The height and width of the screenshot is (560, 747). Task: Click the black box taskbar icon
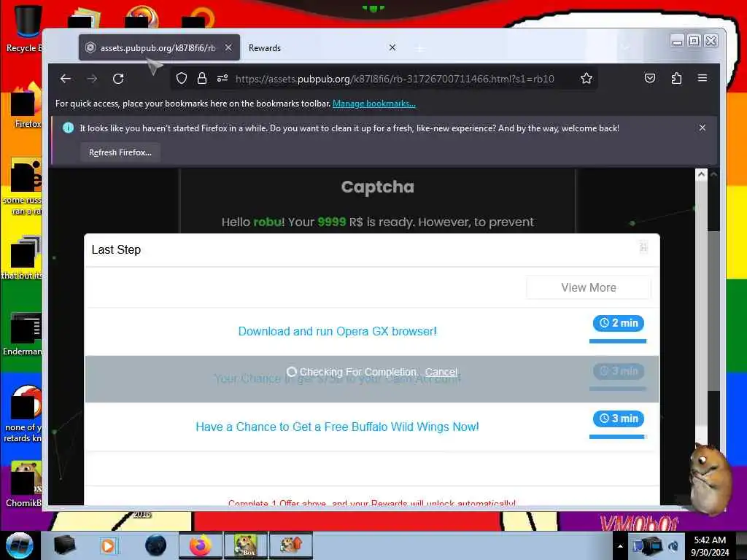(x=64, y=545)
